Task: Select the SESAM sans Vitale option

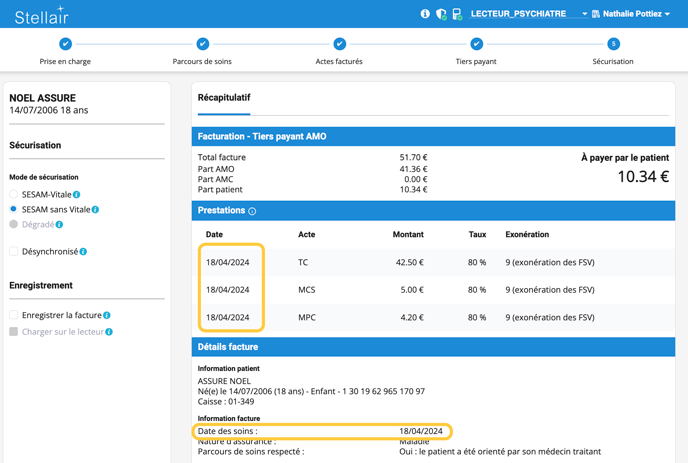Action: tap(14, 210)
